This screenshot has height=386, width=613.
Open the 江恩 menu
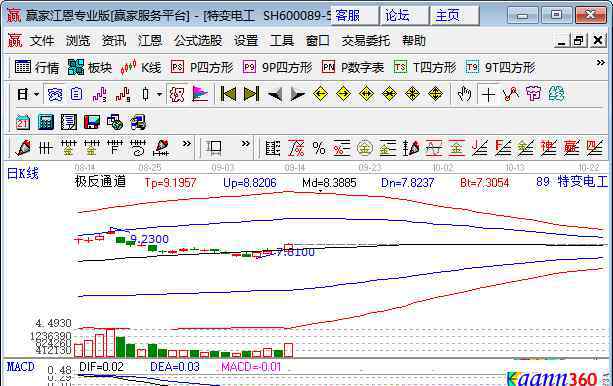click(150, 41)
